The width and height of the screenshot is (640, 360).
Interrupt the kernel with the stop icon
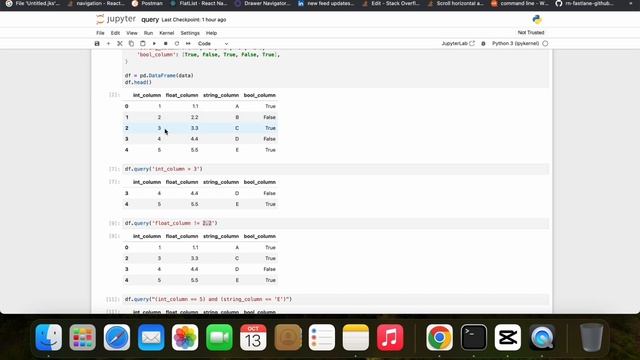[x=165, y=44]
